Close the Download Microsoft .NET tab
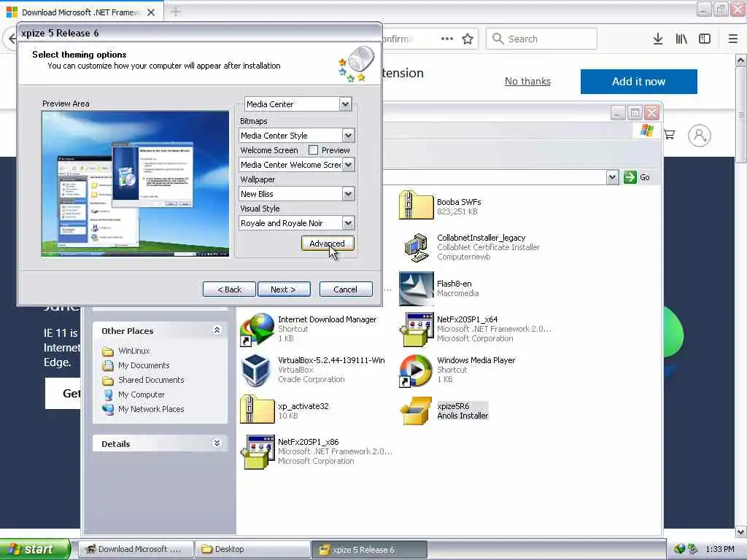 pyautogui.click(x=151, y=12)
